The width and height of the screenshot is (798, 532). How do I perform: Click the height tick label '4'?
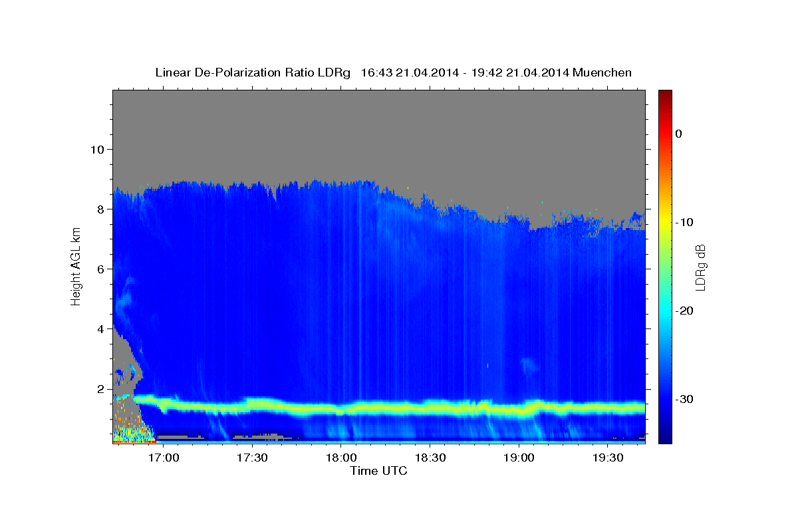click(x=100, y=329)
